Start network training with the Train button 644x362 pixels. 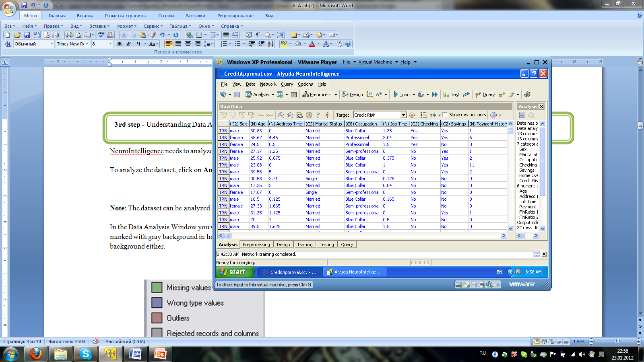[x=401, y=95]
